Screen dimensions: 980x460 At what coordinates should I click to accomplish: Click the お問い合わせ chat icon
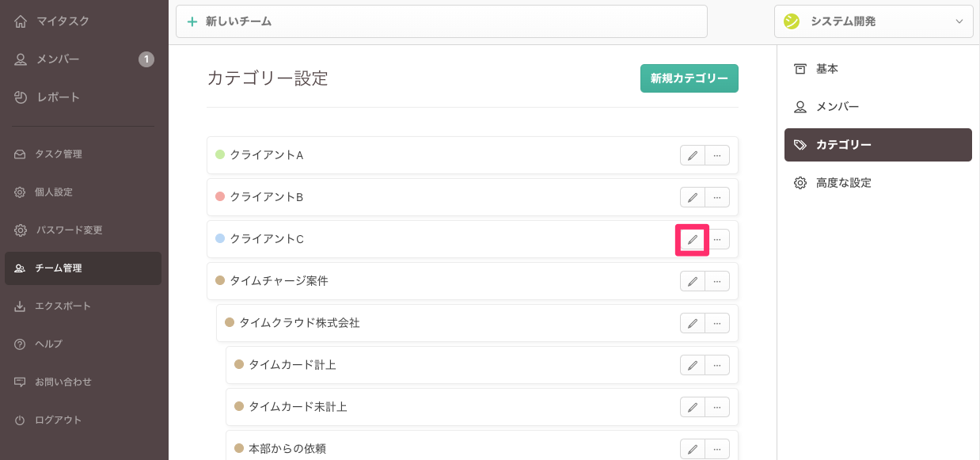[x=21, y=382]
